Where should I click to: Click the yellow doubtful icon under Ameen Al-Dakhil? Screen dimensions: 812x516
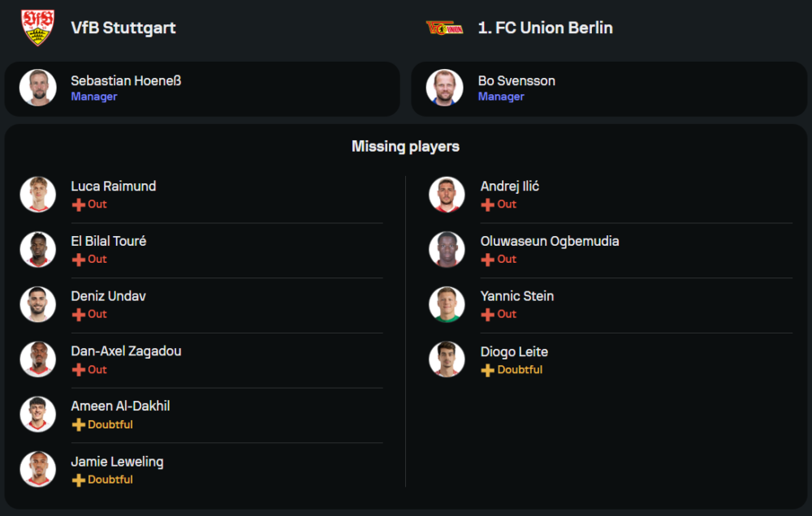click(79, 425)
